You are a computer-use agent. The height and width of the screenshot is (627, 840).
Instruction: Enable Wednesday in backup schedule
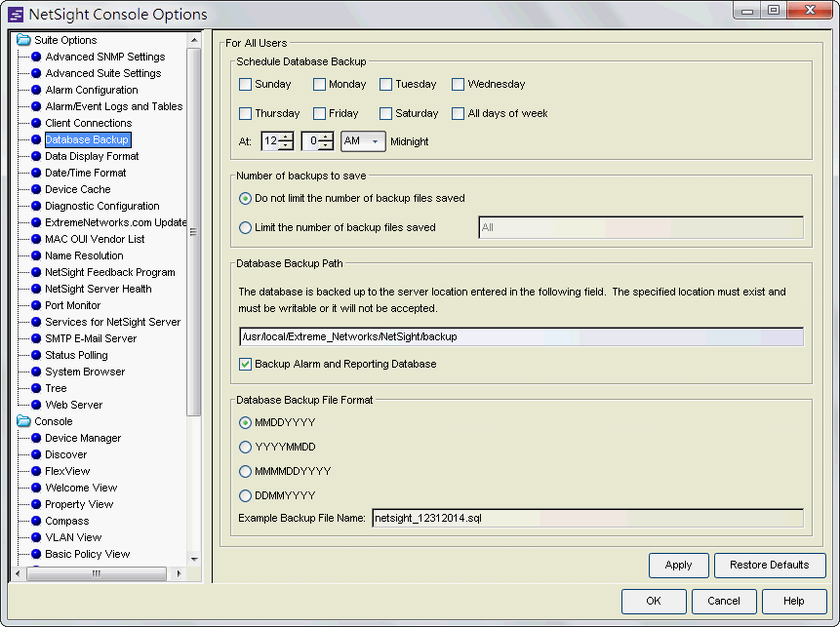(458, 85)
